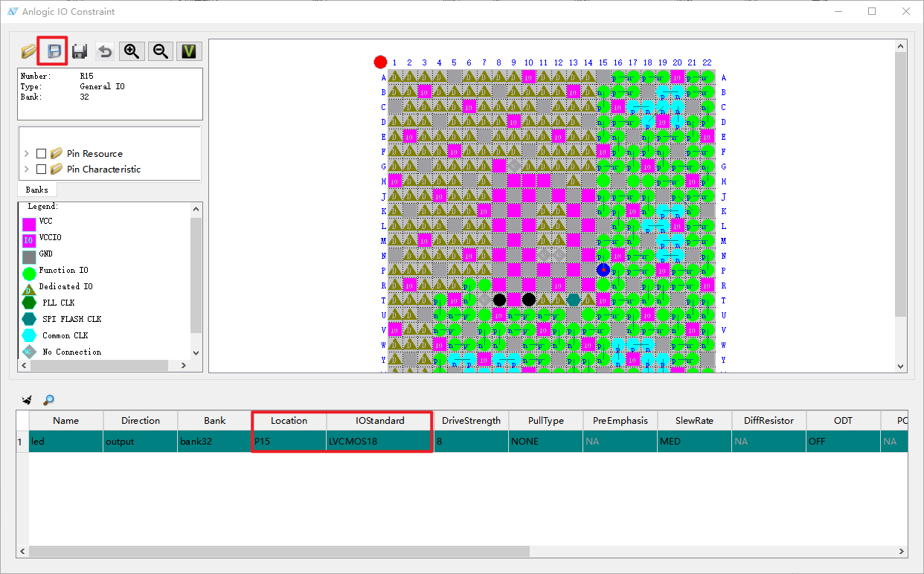Screen dimensions: 924x574
Task: Click the Pin Resource folder icon
Action: click(x=57, y=153)
